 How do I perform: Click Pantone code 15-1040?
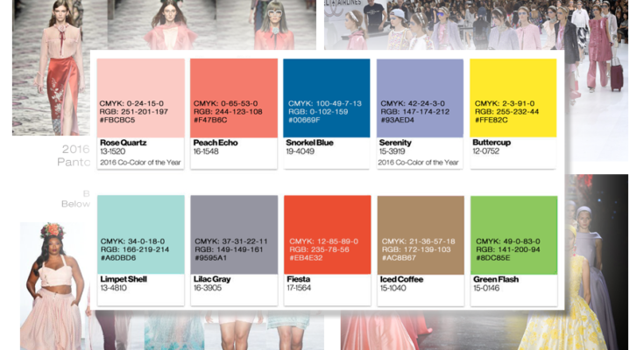click(x=393, y=288)
